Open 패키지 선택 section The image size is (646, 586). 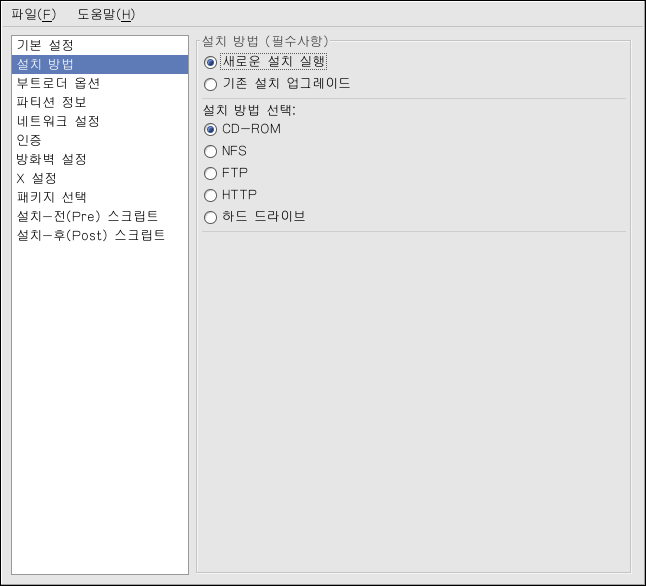51,198
